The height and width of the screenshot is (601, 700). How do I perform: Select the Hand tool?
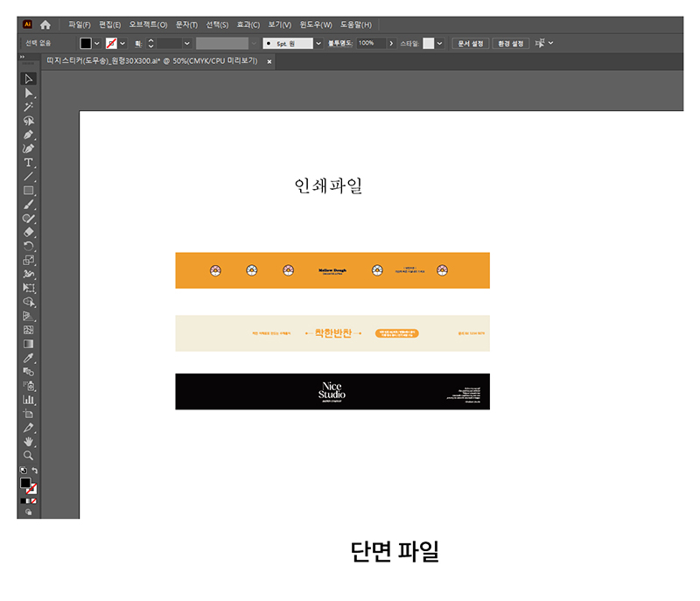click(x=28, y=442)
